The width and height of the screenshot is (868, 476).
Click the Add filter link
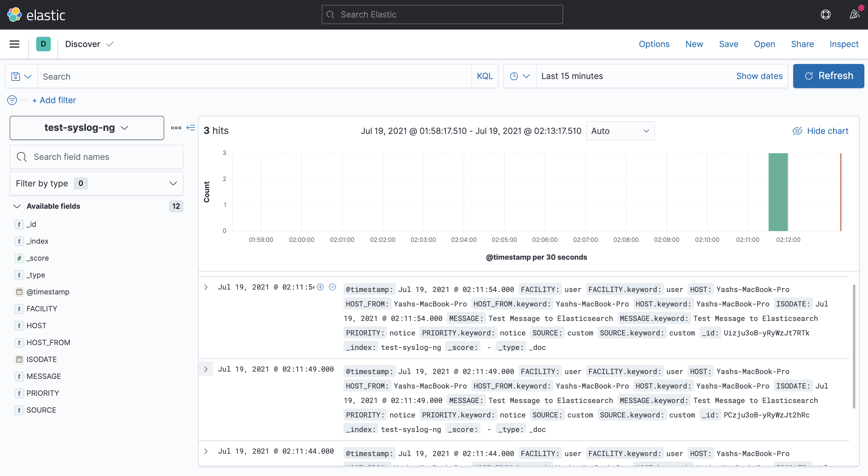pyautogui.click(x=54, y=100)
